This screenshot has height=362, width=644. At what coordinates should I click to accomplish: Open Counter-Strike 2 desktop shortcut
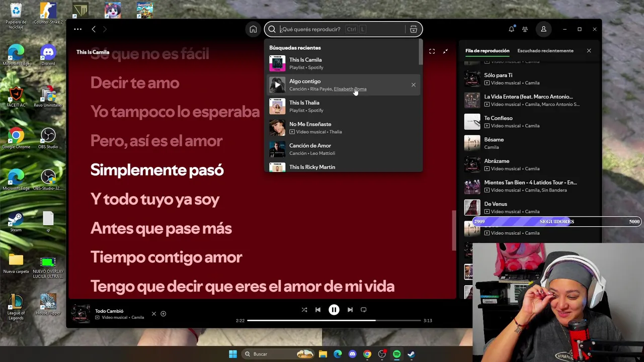pos(48,14)
